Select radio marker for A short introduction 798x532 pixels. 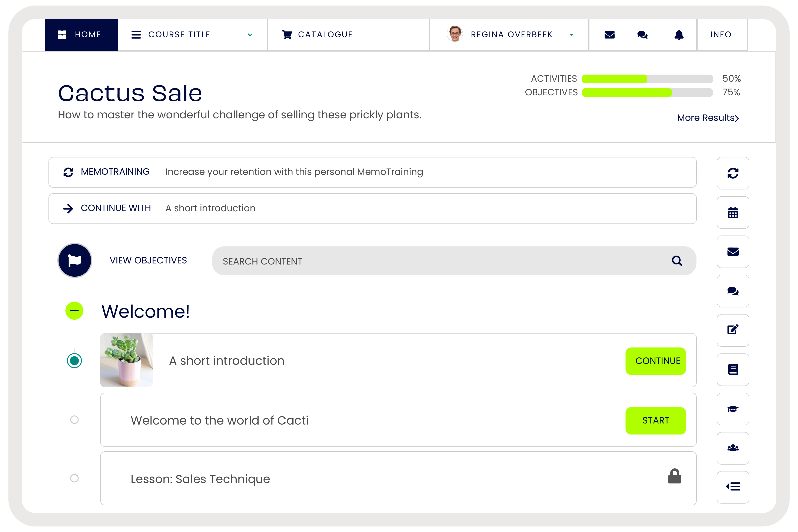[x=74, y=361]
